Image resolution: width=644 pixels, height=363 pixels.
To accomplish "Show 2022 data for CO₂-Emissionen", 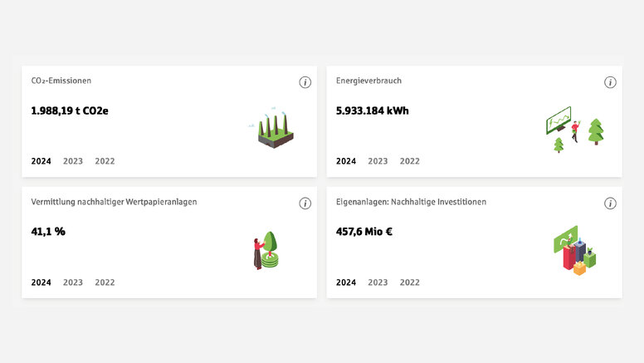I will [x=105, y=161].
